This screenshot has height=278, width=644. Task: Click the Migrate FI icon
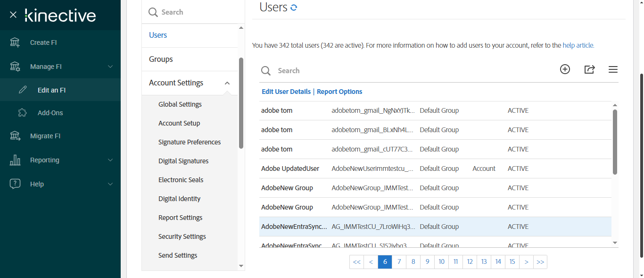point(15,136)
